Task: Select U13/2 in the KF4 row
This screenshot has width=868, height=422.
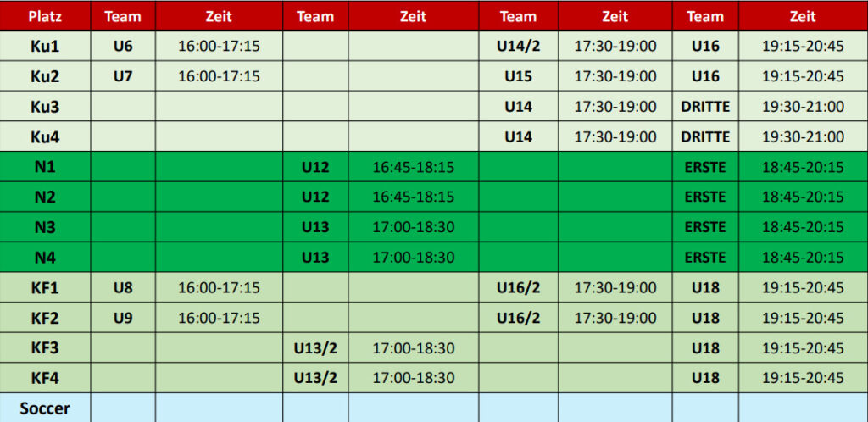Action: [x=315, y=378]
